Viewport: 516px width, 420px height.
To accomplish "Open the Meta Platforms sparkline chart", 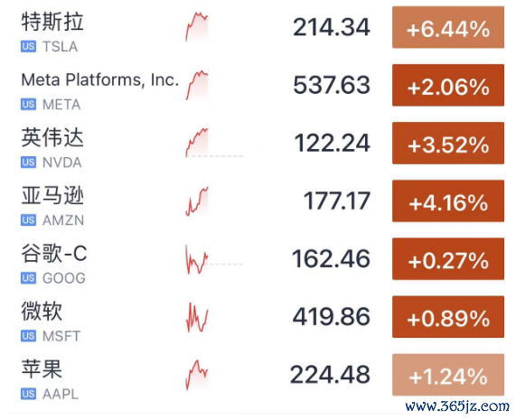I will [x=197, y=85].
